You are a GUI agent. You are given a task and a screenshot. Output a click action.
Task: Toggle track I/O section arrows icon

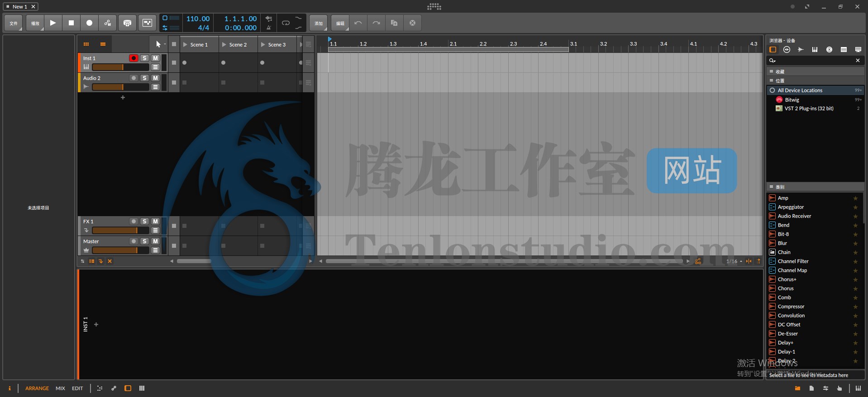(82, 261)
